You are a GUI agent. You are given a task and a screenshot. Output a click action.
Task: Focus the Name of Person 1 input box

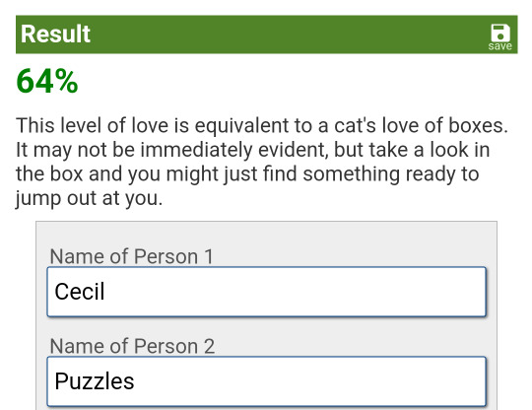267,292
